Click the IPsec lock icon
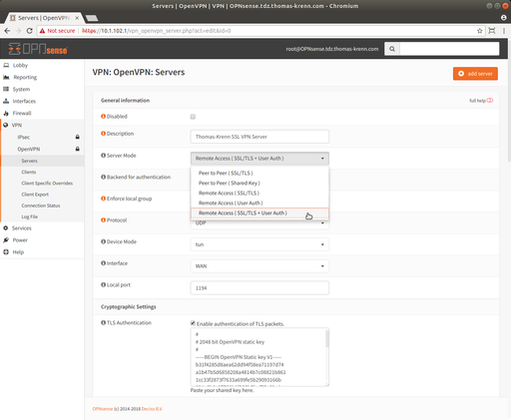Viewport: 511px width, 420px height. (77, 137)
